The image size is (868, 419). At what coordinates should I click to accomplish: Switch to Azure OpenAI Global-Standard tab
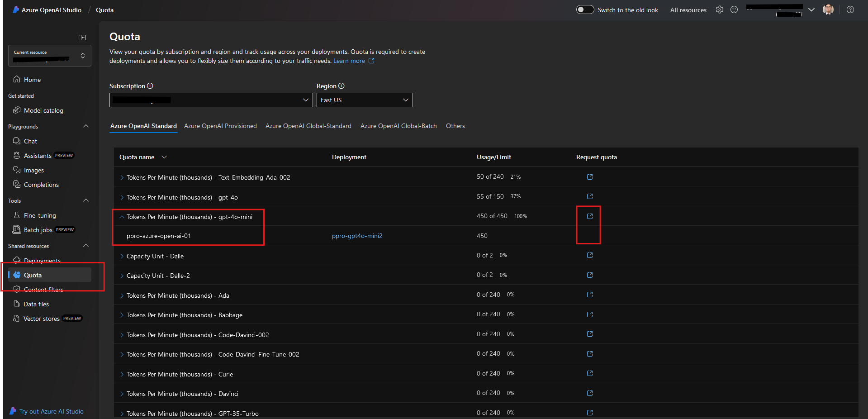pyautogui.click(x=308, y=126)
